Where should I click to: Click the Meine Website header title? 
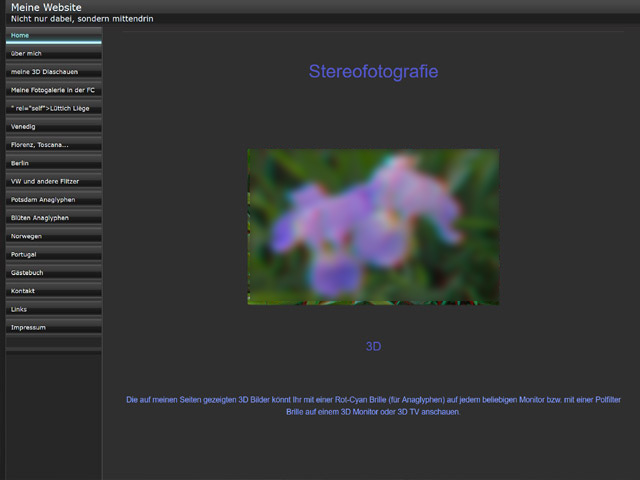click(x=46, y=7)
